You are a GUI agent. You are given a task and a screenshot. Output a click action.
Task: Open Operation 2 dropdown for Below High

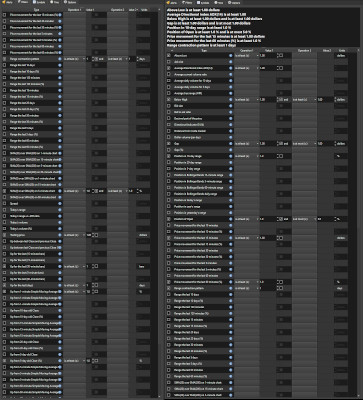304,100
